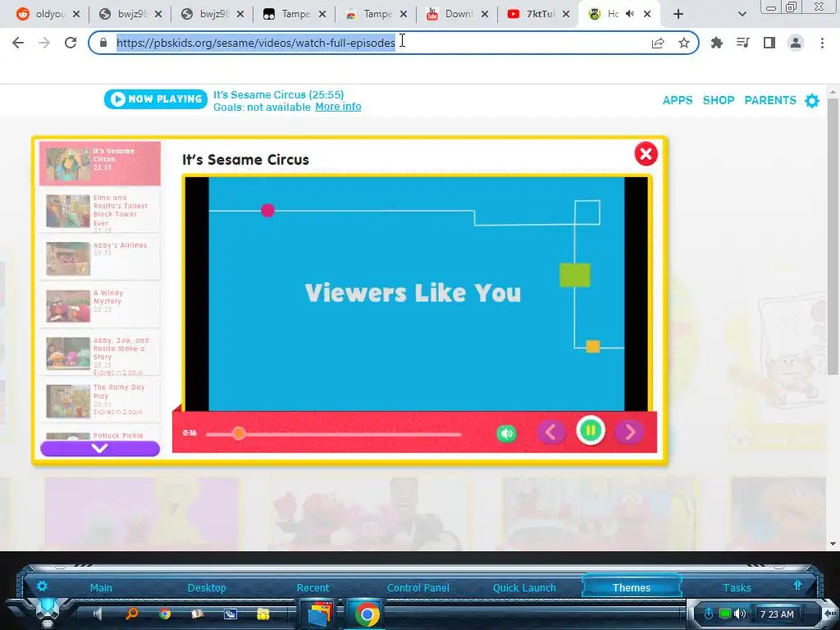Click the site lock icon

click(x=103, y=43)
